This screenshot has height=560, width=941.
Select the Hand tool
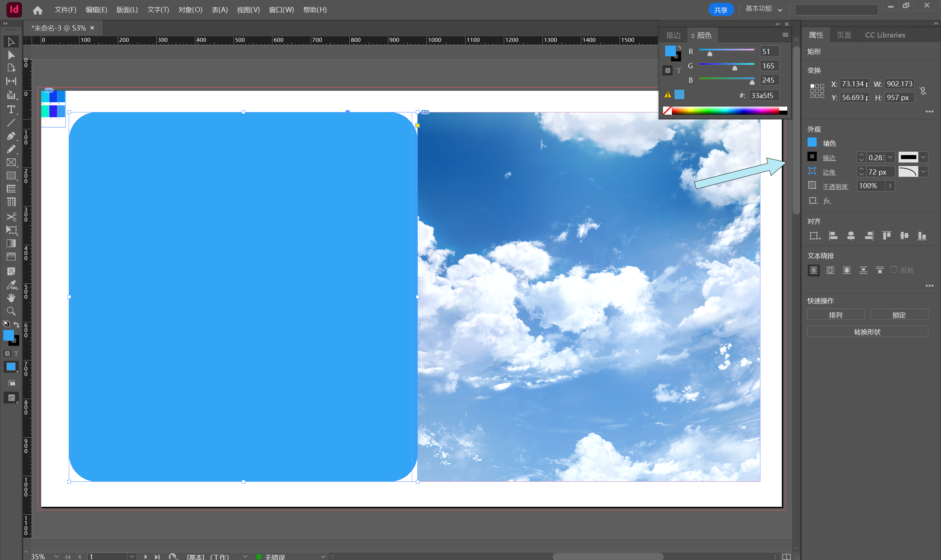(x=11, y=298)
